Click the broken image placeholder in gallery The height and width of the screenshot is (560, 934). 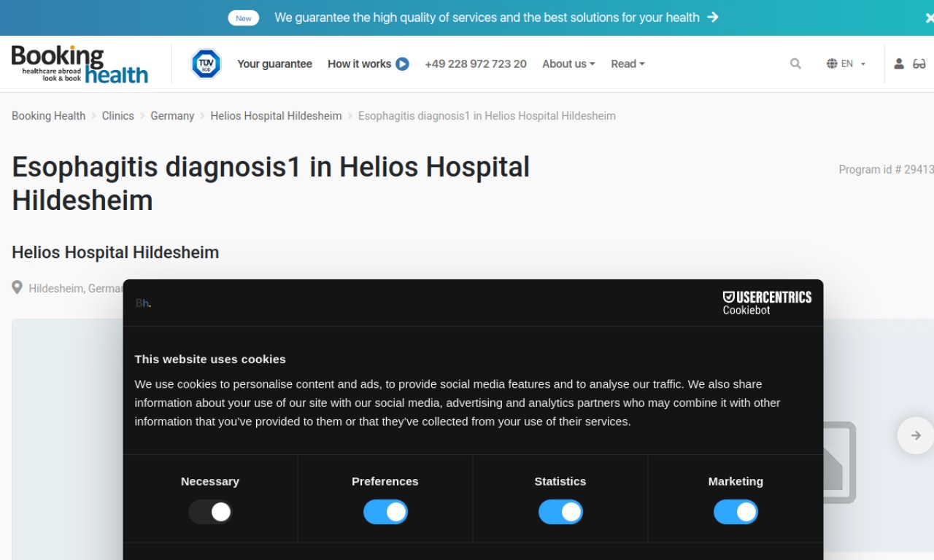click(840, 462)
